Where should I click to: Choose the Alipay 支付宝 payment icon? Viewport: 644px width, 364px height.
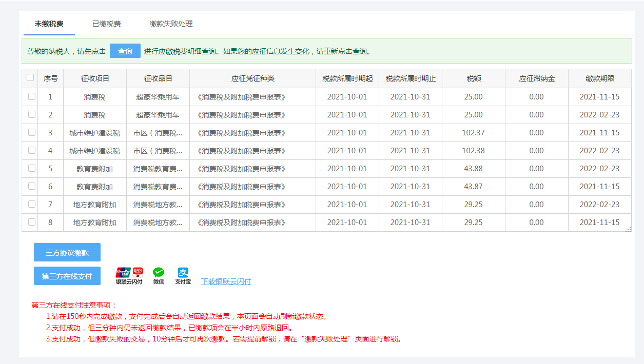183,276
